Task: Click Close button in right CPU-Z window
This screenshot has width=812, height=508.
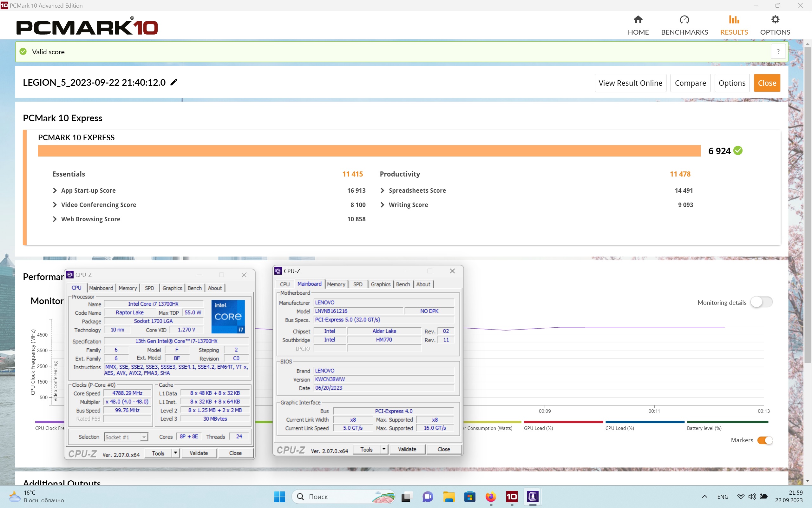Action: (443, 449)
